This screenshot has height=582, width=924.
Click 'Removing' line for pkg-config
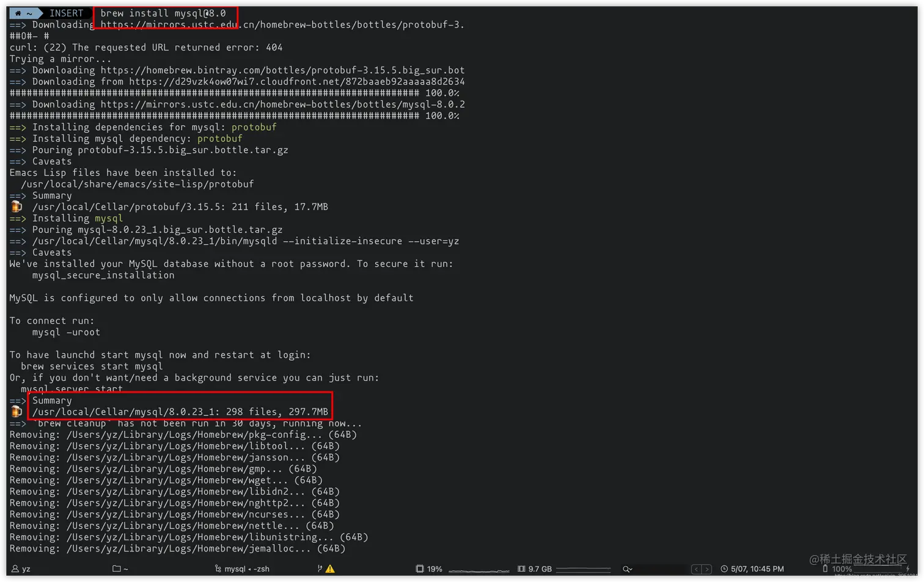click(x=183, y=435)
